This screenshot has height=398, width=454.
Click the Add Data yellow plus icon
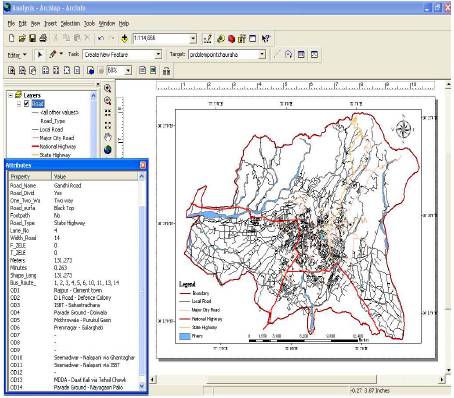124,39
